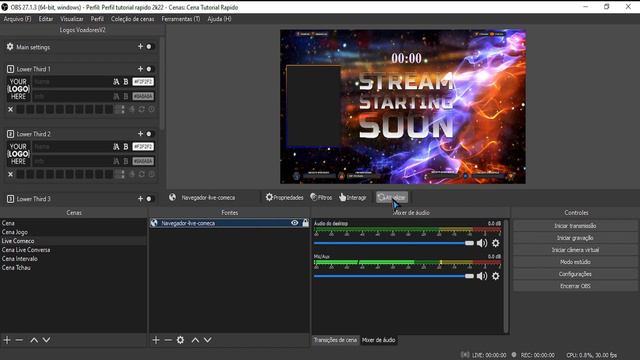
Task: Mute the Mic/Aux channel
Action: (482, 276)
